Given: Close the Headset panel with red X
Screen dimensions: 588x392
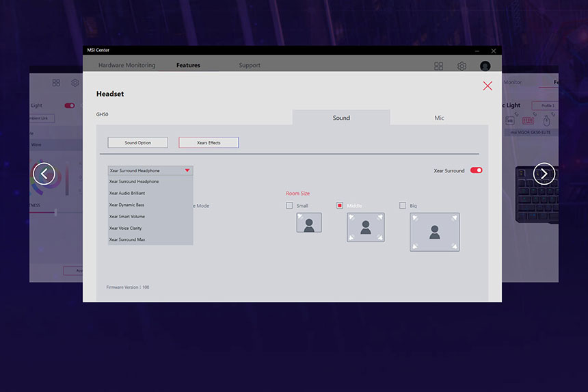Looking at the screenshot, I should click(x=487, y=86).
